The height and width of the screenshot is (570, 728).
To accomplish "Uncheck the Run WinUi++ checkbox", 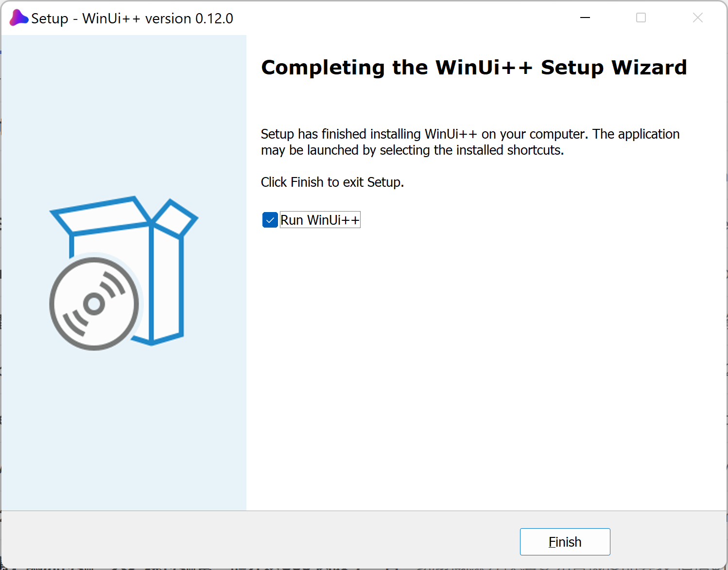I will 270,220.
